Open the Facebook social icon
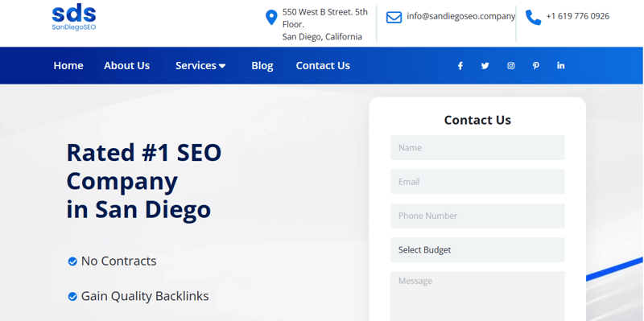Viewport: 644px width, 321px height. click(460, 66)
